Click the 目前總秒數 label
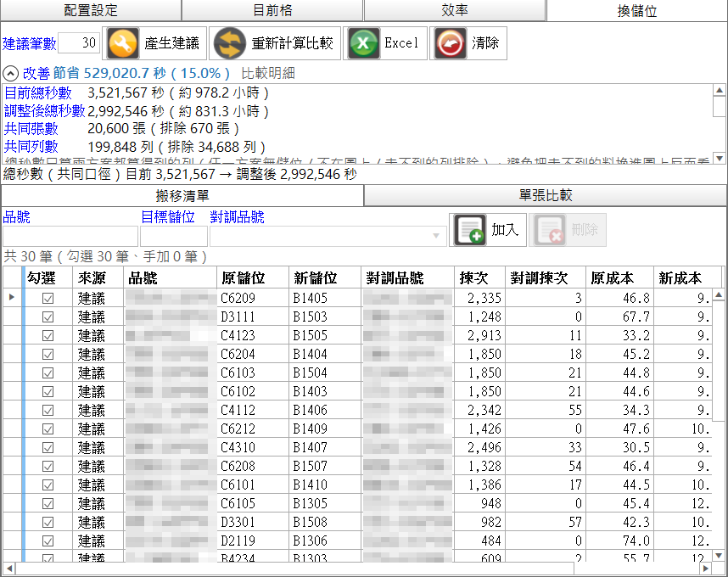 (x=38, y=92)
